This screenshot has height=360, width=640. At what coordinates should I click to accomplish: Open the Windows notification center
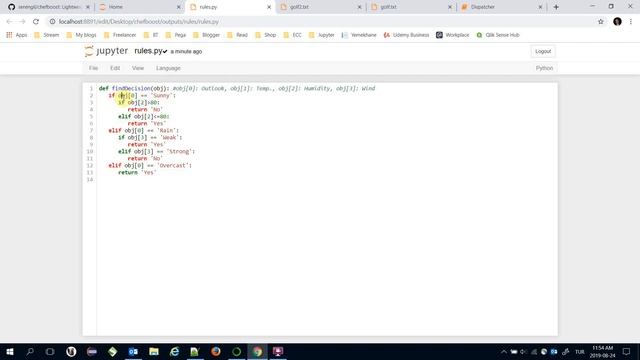click(x=626, y=352)
